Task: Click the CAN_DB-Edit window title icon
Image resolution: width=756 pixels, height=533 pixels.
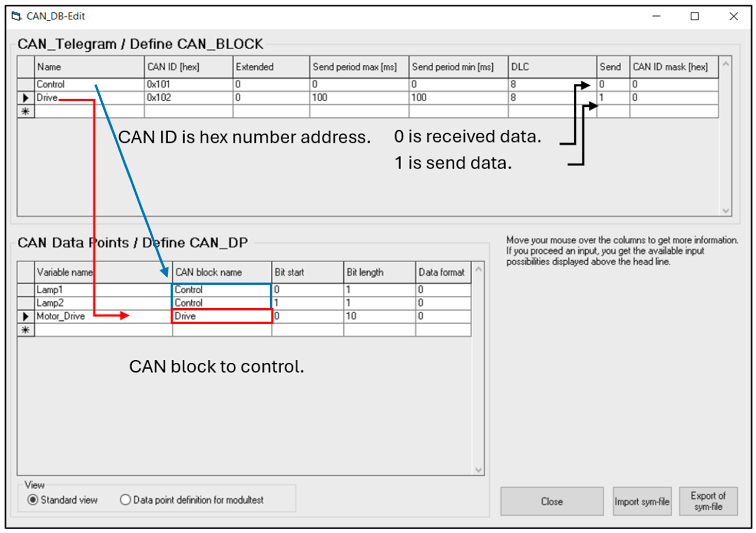Action: tap(16, 16)
